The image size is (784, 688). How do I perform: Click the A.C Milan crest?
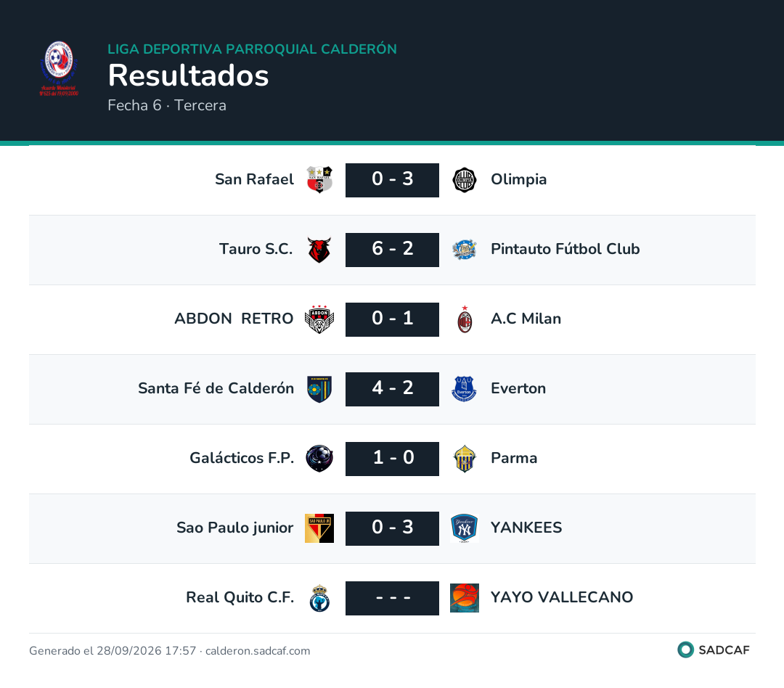point(465,319)
